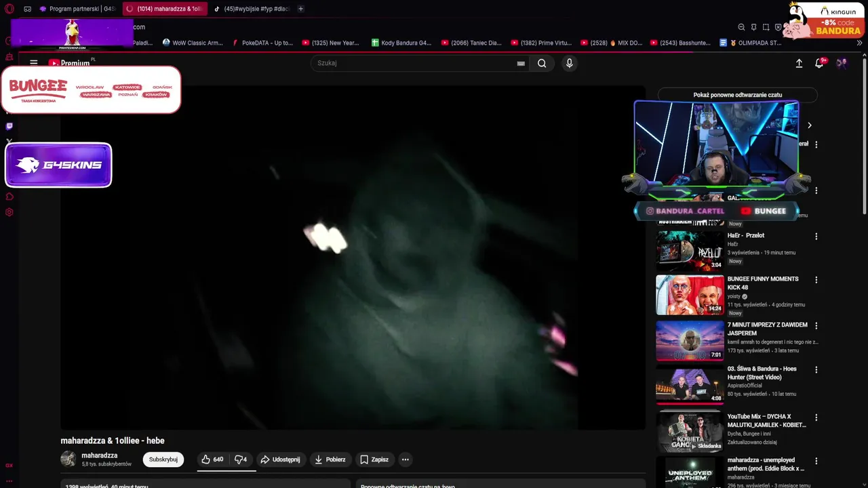868x488 pixels.
Task: Open GX Corner gamepad icon in tab bar
Action: click(27, 9)
